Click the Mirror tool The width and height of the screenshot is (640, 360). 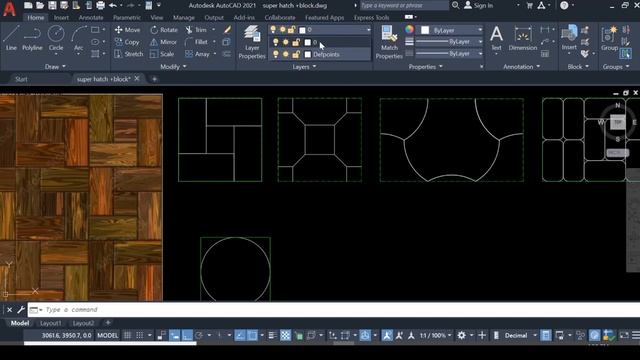(163, 42)
